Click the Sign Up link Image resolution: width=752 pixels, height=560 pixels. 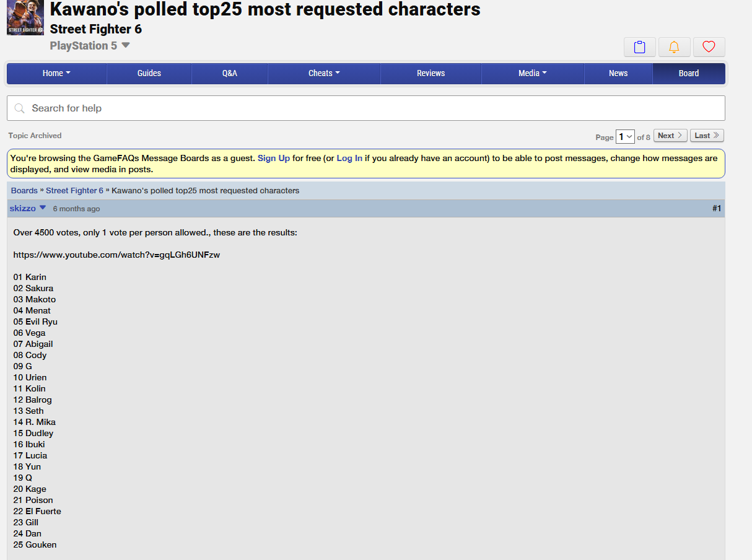(x=274, y=159)
